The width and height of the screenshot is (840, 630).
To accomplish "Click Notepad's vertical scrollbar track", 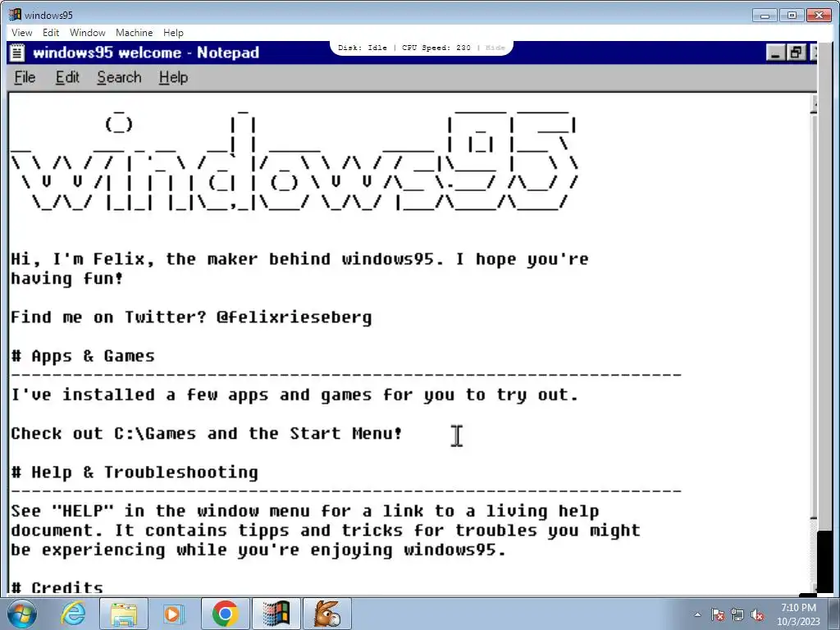I will (x=815, y=552).
